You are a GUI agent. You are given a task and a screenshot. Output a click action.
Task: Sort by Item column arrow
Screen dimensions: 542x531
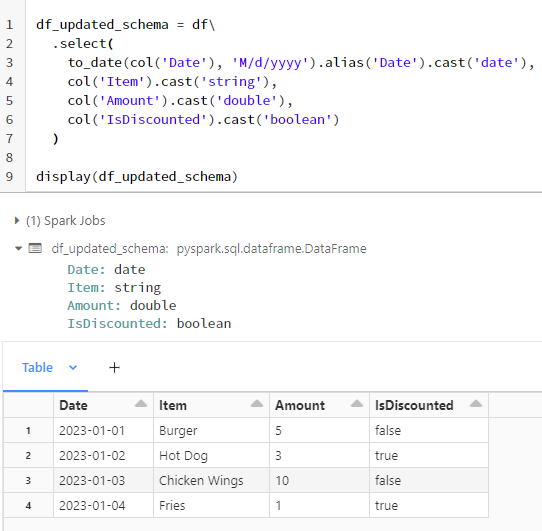click(x=257, y=403)
